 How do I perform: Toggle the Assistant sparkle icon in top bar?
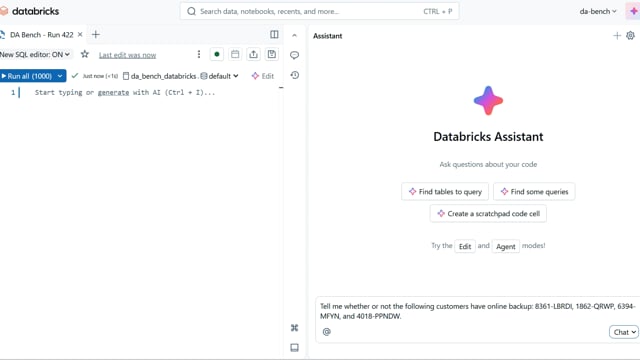[x=633, y=11]
